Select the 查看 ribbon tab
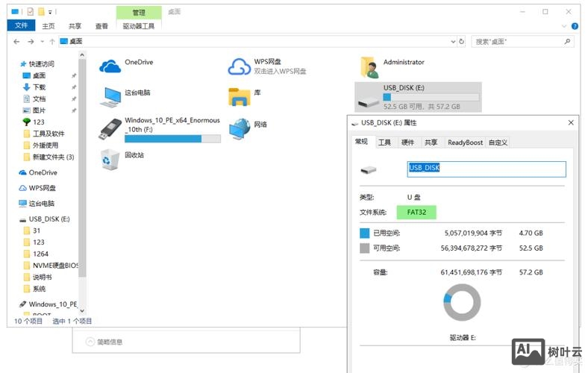 click(x=101, y=26)
